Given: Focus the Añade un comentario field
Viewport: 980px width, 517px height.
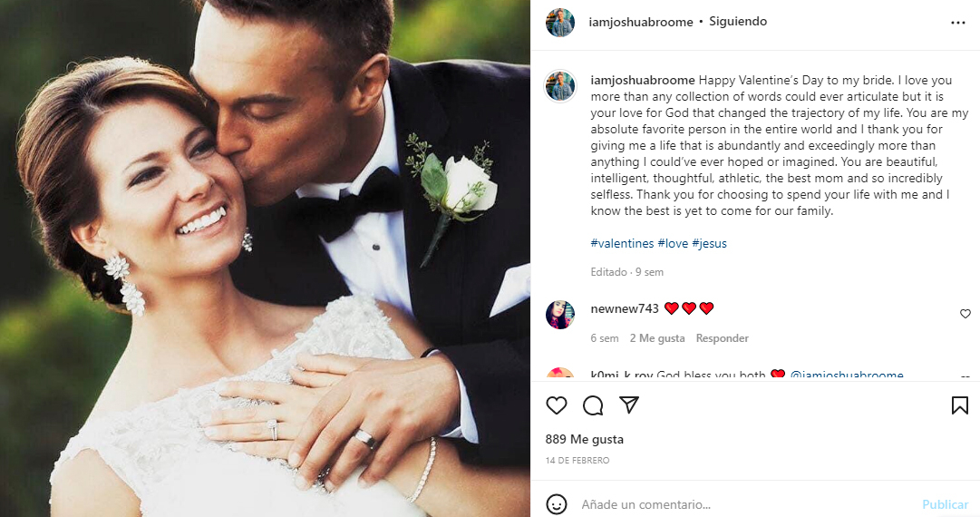Looking at the screenshot, I should (743, 504).
